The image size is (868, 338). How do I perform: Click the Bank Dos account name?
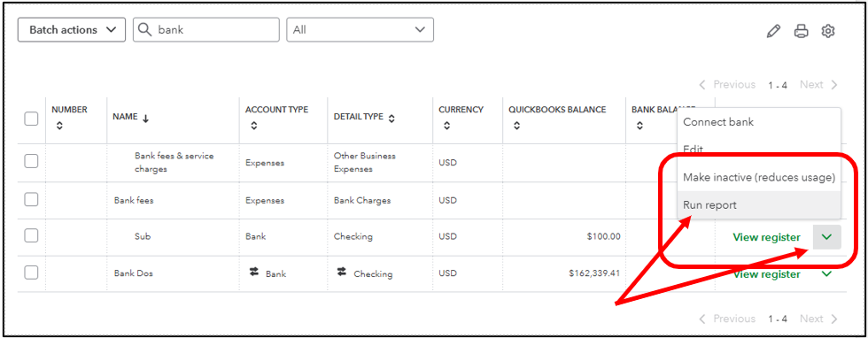point(134,273)
